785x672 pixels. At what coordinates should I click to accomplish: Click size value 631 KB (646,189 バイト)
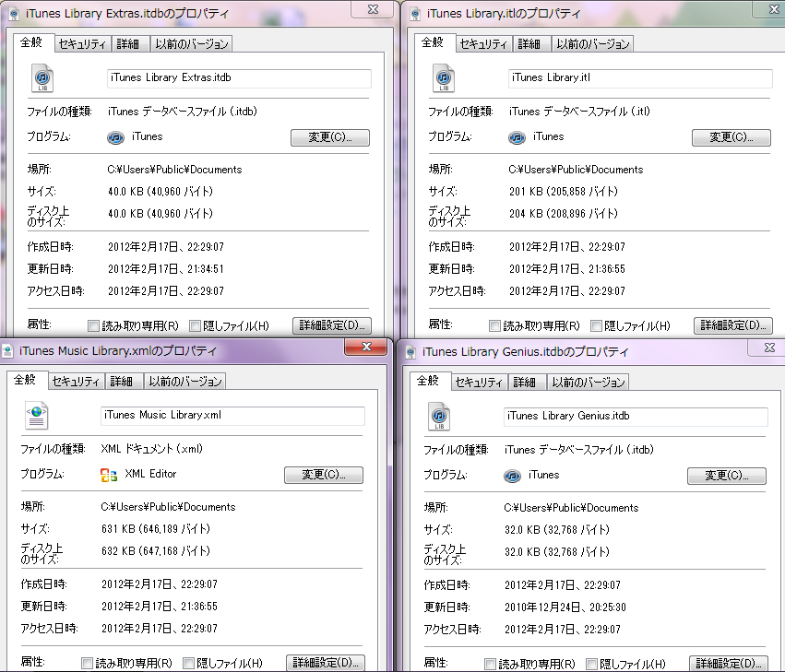tap(156, 529)
